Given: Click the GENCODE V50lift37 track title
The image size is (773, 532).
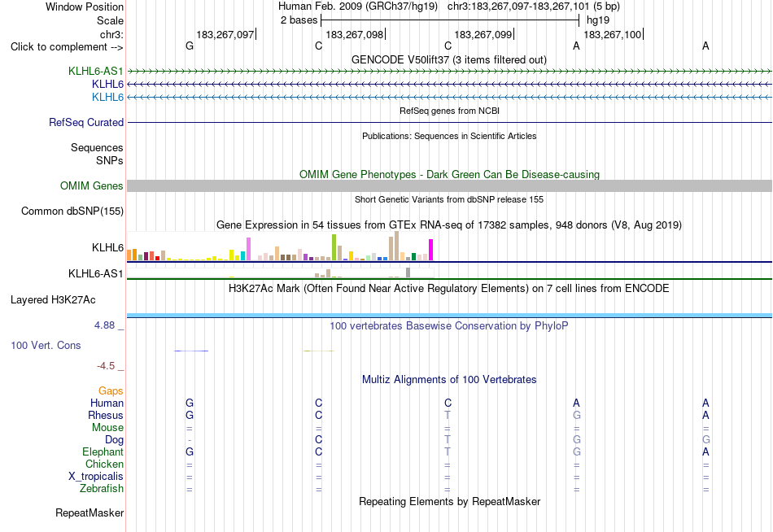Looking at the screenshot, I should tap(448, 59).
